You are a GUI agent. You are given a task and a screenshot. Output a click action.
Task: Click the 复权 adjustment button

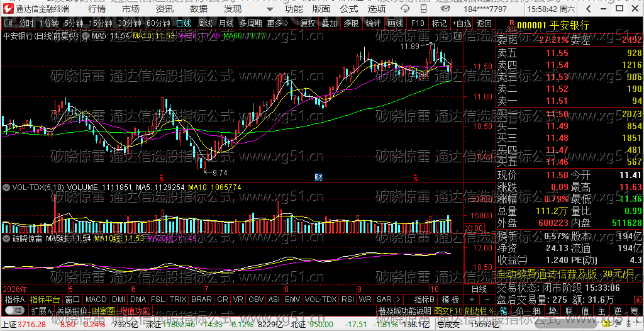[x=308, y=23]
